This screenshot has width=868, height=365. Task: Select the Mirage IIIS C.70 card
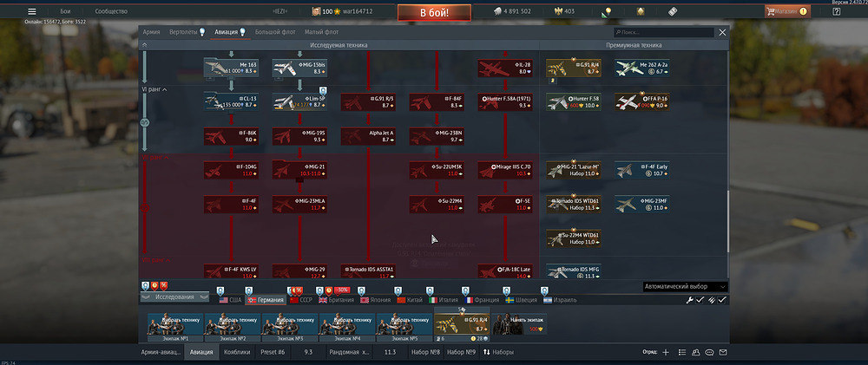tap(505, 170)
